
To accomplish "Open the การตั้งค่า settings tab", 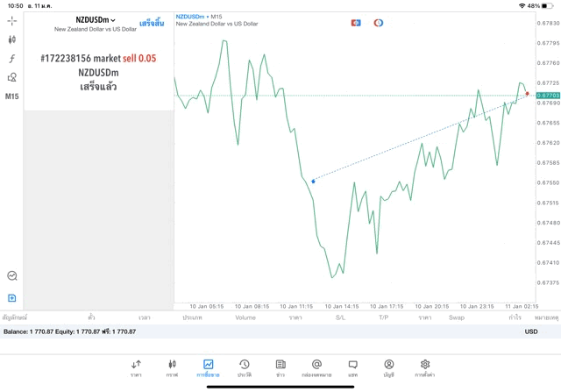I will point(425,368).
